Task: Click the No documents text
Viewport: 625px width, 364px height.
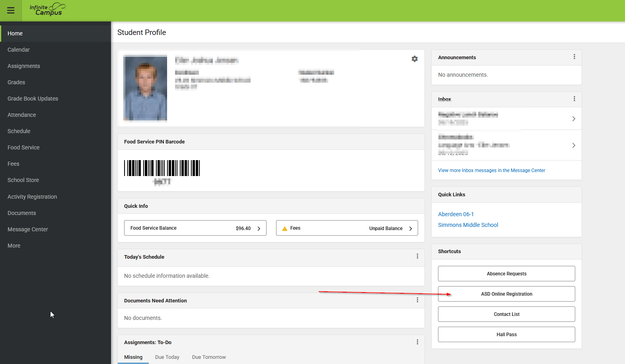Action: 143,318
